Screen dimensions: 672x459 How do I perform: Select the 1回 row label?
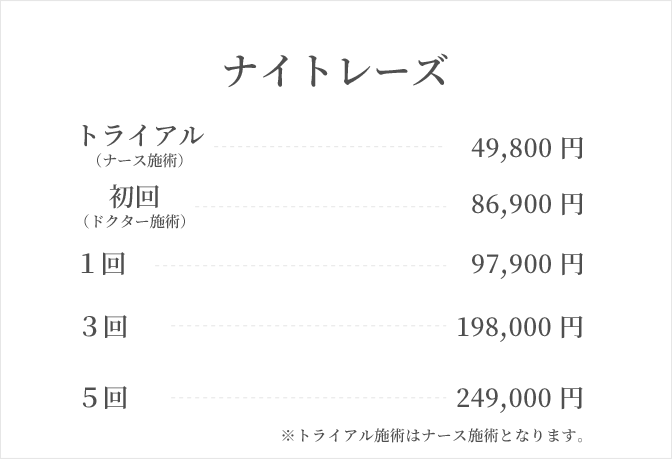coord(103,265)
